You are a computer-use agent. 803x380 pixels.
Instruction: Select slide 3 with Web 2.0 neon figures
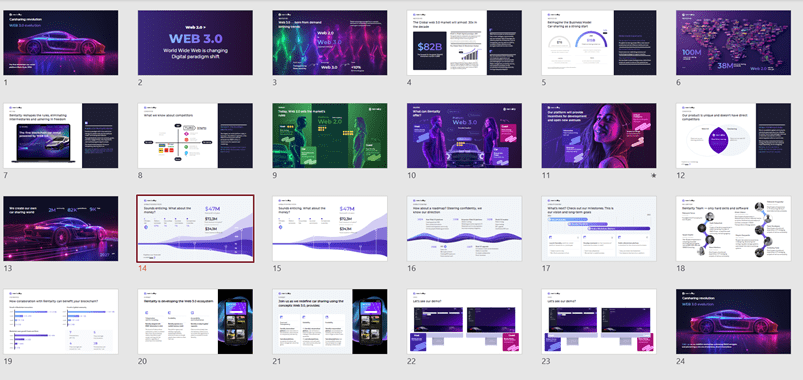330,43
